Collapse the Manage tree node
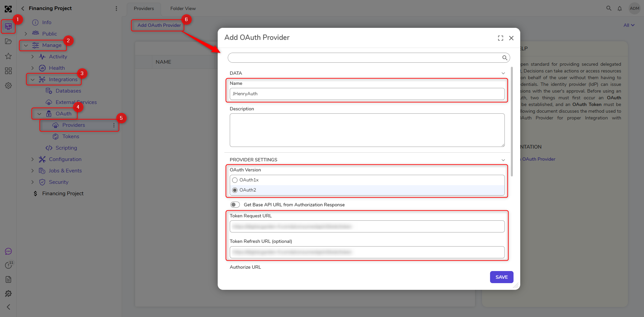 [x=26, y=45]
